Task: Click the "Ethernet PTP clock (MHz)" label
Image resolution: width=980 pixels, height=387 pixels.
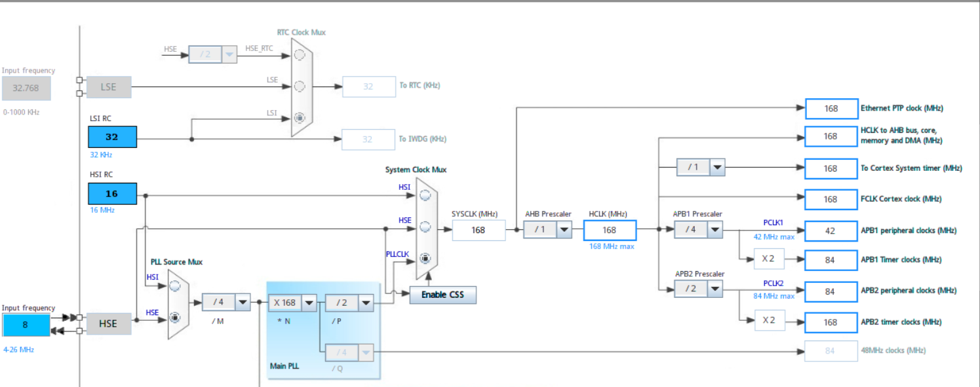Action: click(x=902, y=108)
